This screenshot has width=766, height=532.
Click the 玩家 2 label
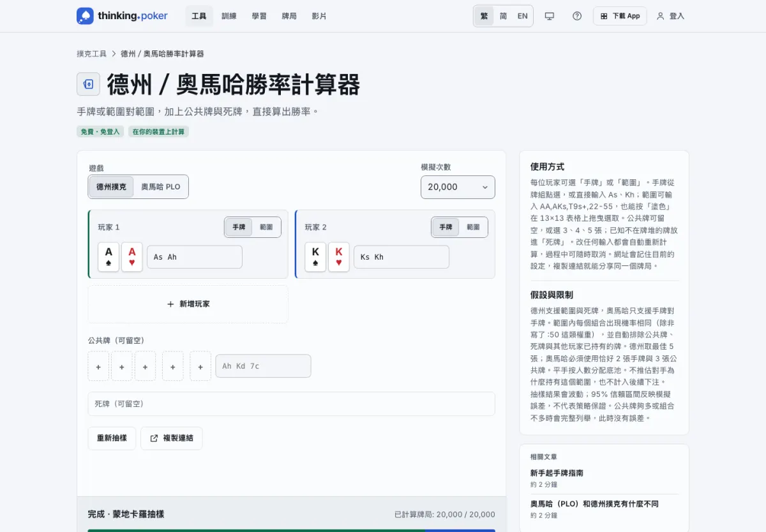point(316,227)
